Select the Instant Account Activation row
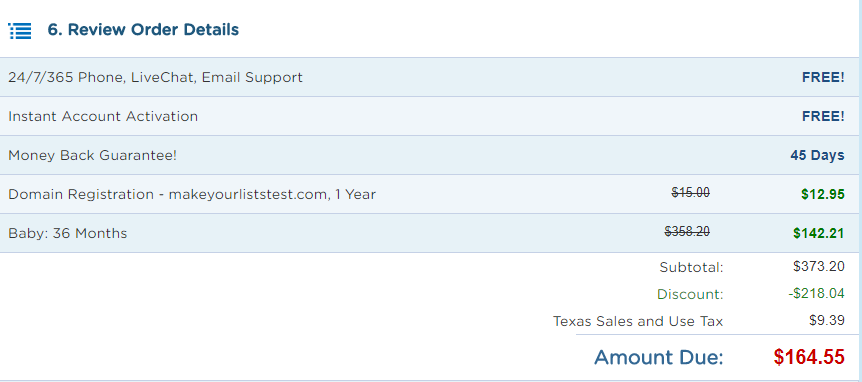The height and width of the screenshot is (382, 862). (429, 116)
